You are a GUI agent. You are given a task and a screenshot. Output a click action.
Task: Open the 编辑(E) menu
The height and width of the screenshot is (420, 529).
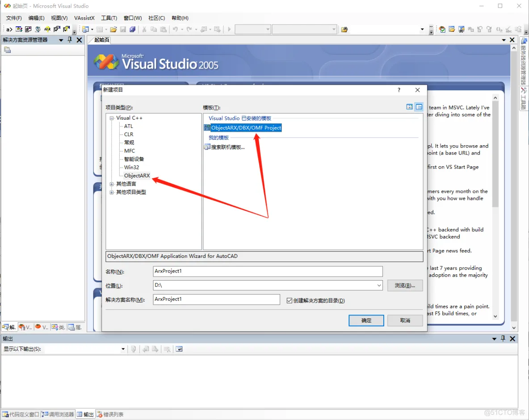pyautogui.click(x=37, y=18)
